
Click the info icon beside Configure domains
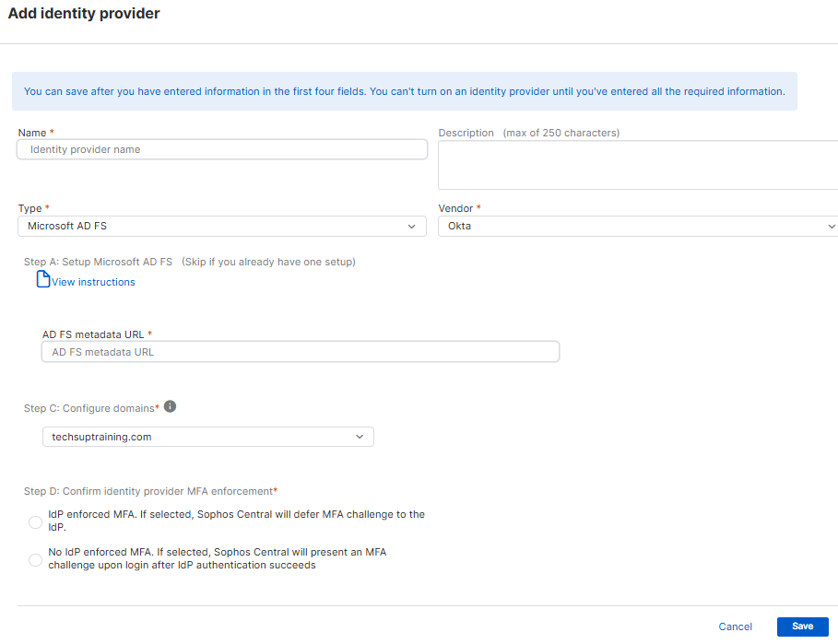[x=170, y=404]
